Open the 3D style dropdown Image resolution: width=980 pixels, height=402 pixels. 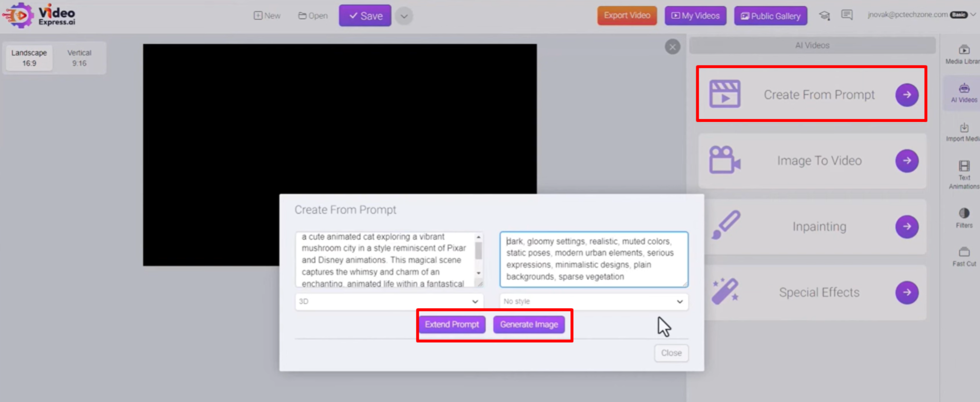click(x=389, y=302)
